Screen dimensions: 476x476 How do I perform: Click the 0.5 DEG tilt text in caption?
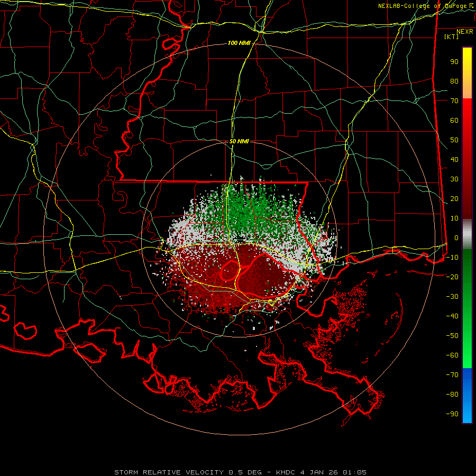(245, 472)
